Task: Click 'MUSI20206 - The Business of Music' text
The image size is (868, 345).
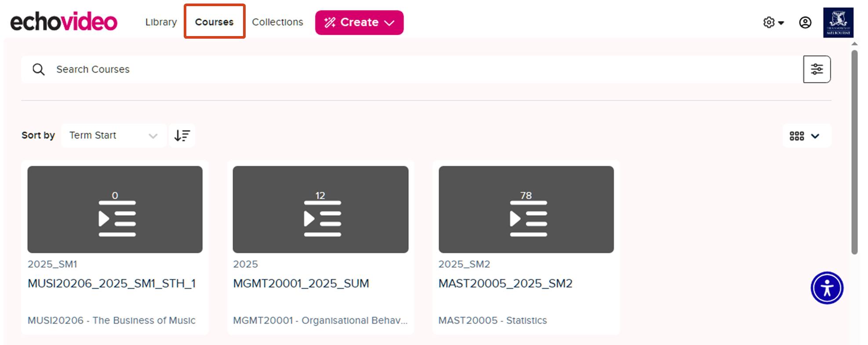Action: [x=112, y=320]
